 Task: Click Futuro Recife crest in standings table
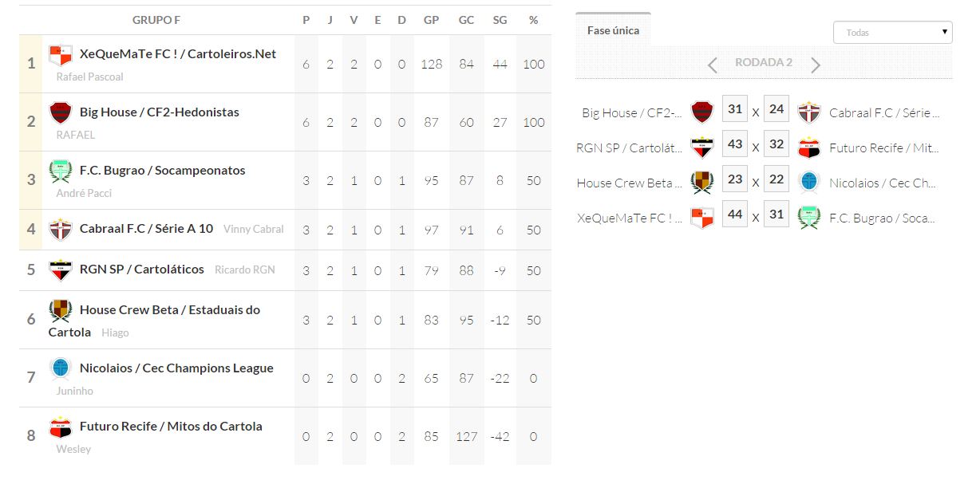point(61,427)
